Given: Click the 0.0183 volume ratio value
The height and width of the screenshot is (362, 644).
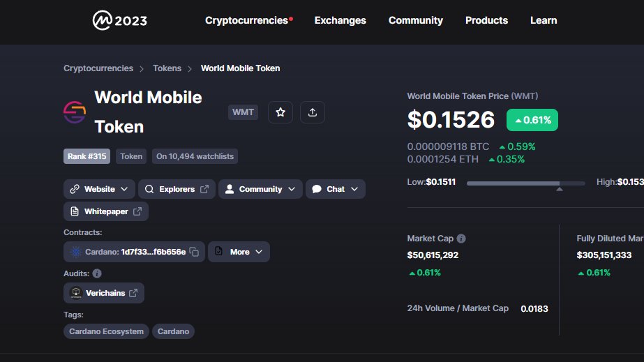Looking at the screenshot, I should pos(534,309).
